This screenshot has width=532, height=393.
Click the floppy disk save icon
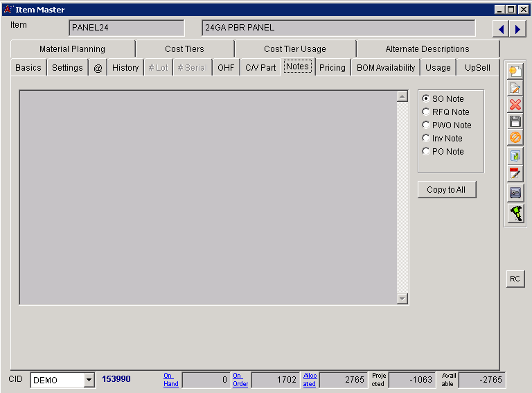[515, 121]
